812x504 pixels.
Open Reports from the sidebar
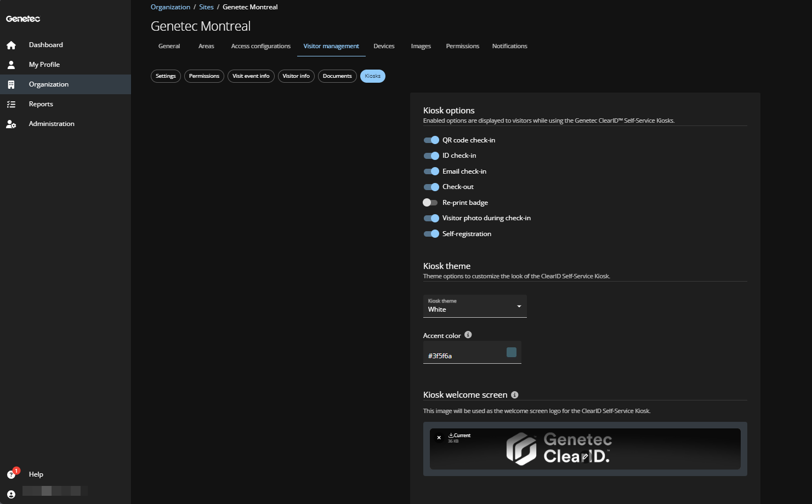tap(65, 104)
